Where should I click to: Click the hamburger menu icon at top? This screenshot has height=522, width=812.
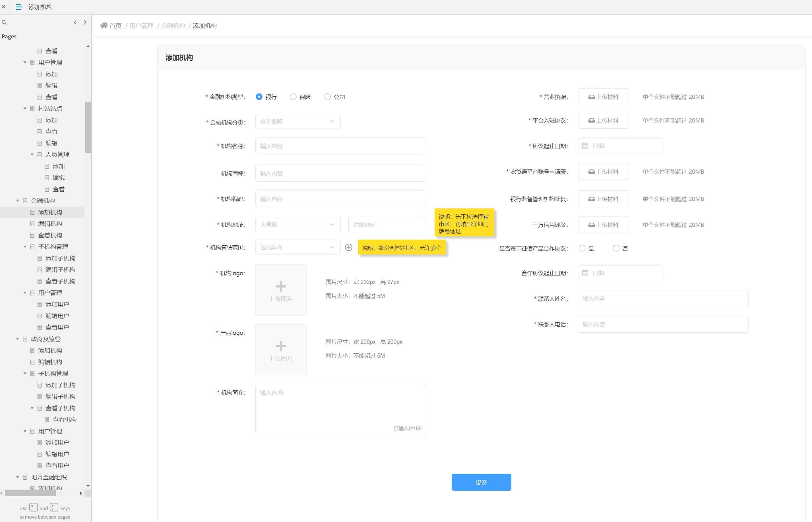tap(19, 7)
